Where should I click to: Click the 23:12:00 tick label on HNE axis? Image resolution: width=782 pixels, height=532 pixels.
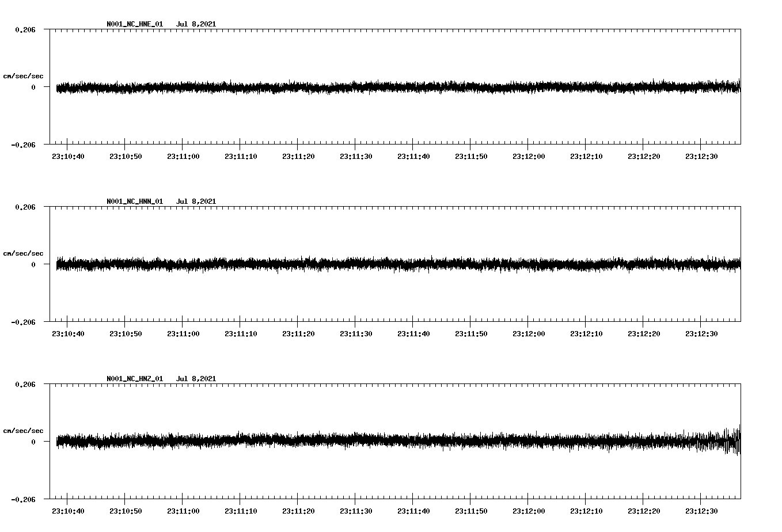tap(530, 155)
